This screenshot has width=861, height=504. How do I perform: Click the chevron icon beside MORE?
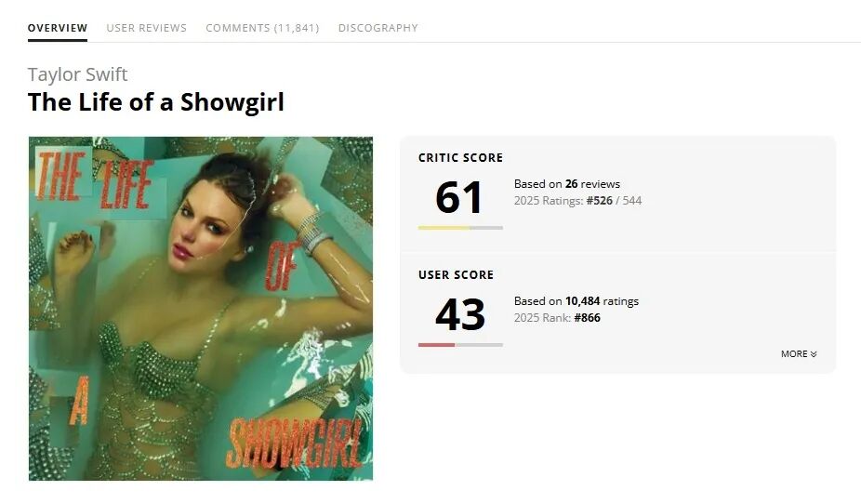(814, 354)
